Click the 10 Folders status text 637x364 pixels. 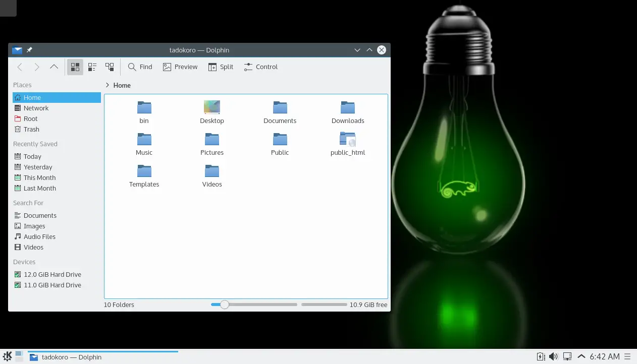119,305
